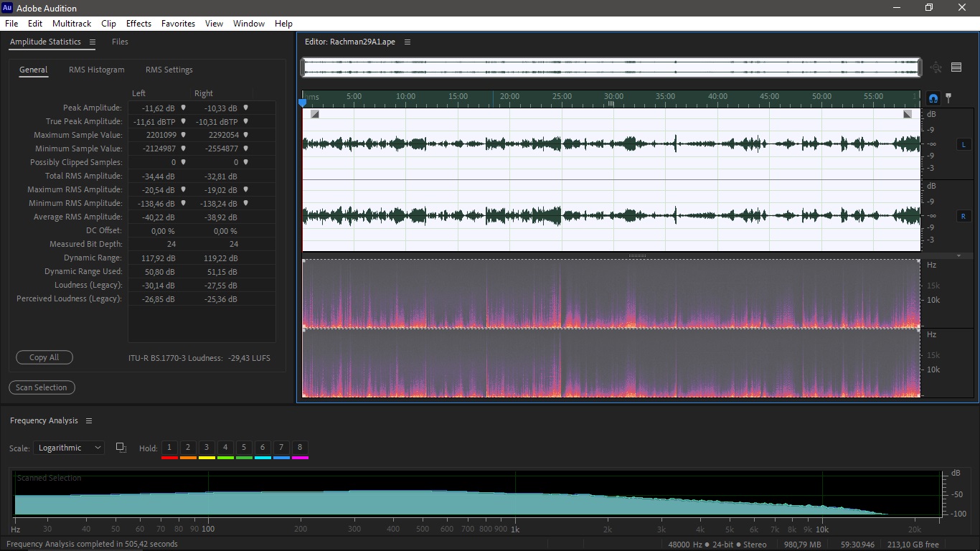Viewport: 980px width, 551px height.
Task: Collapse the spectral display with the small arrow
Action: coord(959,255)
